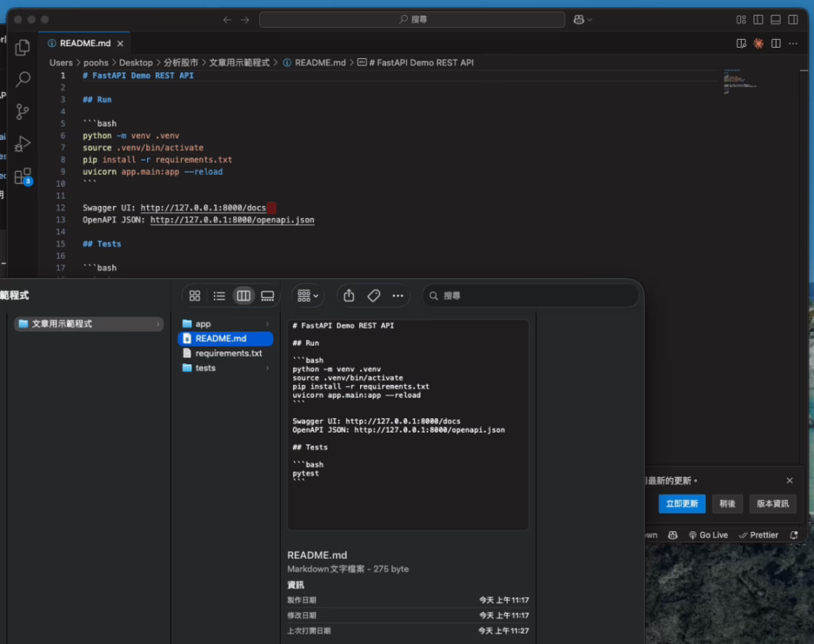Image resolution: width=814 pixels, height=644 pixels.
Task: Switch Finder to gallery view
Action: (x=268, y=296)
